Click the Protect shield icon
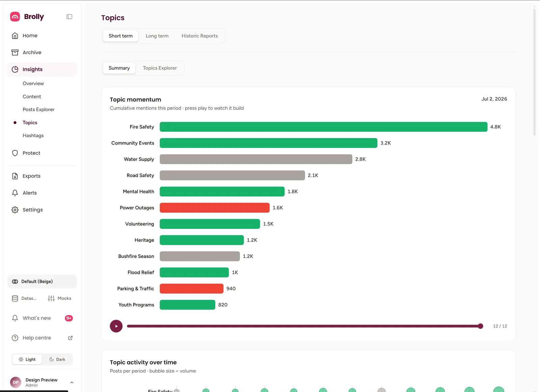540x392 pixels. tap(15, 153)
